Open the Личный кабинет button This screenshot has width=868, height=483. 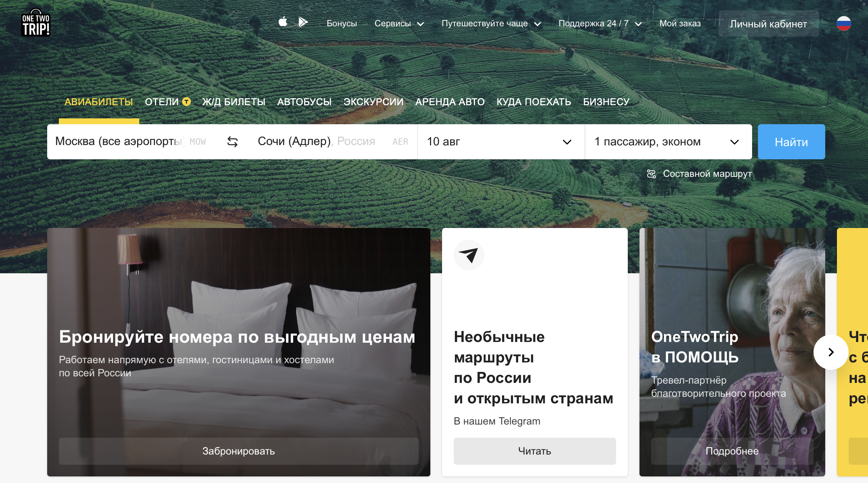click(x=769, y=24)
